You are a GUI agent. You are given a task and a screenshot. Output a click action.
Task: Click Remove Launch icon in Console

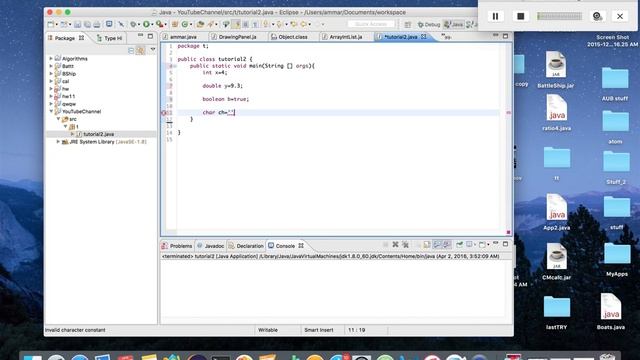click(x=395, y=245)
